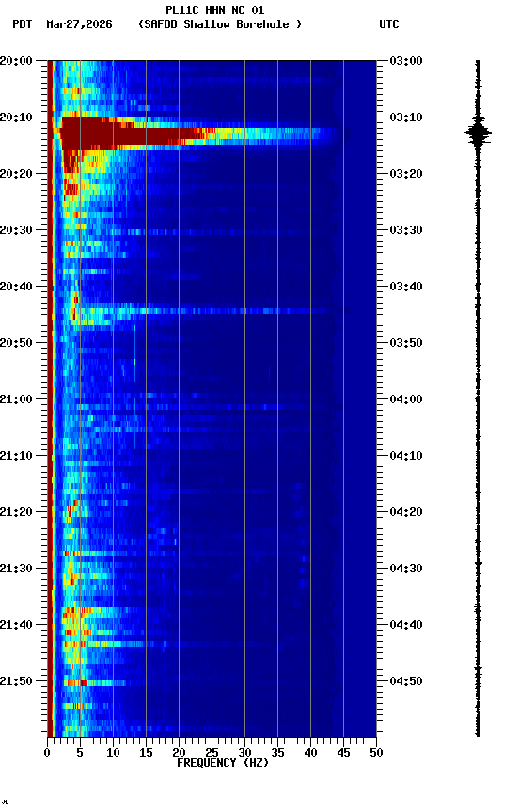This screenshot has width=519, height=812.
Task: Click the 20:10 PDT time label
Action: pos(16,117)
